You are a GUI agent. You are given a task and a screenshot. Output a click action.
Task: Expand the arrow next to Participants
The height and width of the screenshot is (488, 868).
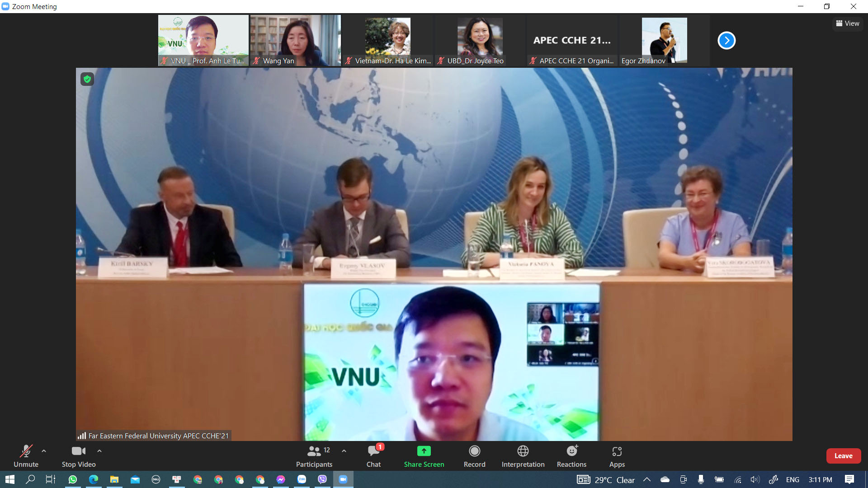pos(344,451)
